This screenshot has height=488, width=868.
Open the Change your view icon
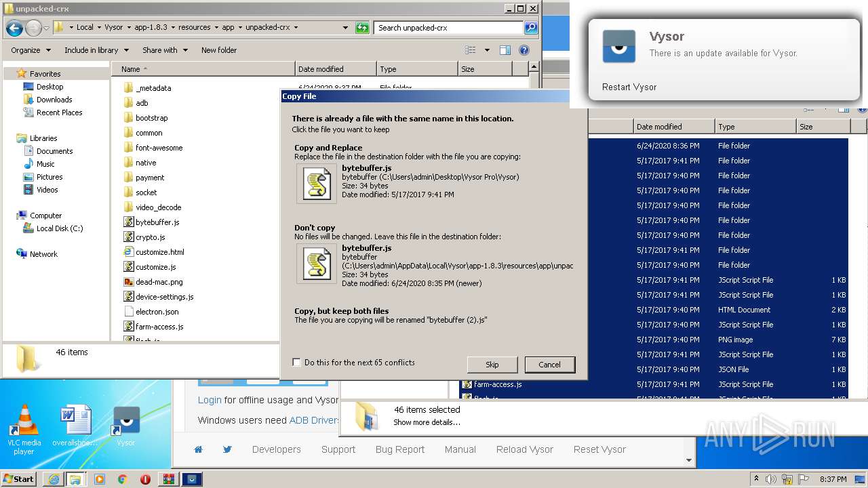(471, 50)
